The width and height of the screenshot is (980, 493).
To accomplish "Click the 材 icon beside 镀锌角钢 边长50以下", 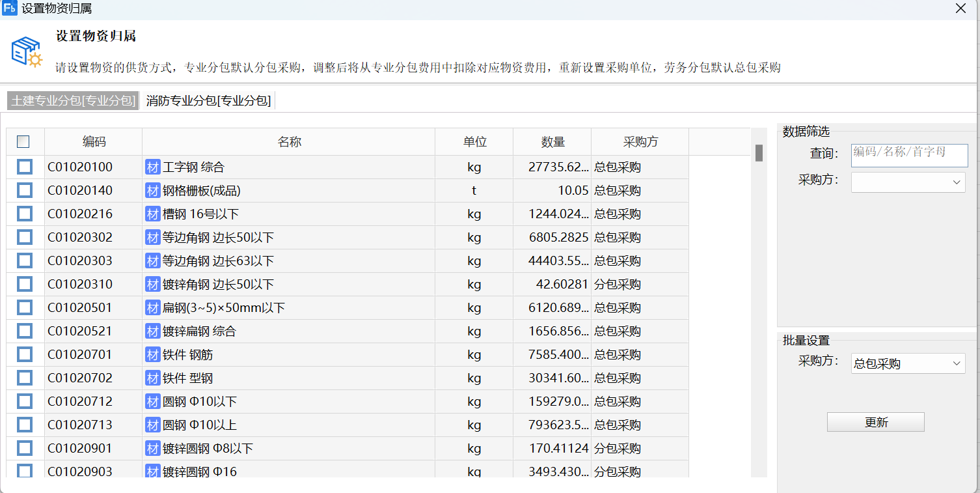I will pyautogui.click(x=152, y=285).
